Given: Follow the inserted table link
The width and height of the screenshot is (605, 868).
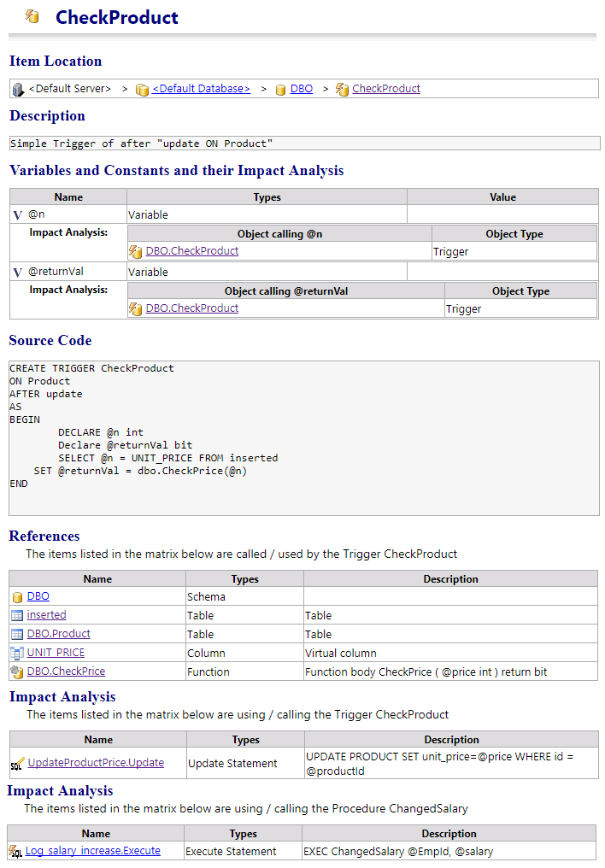Looking at the screenshot, I should (x=46, y=615).
